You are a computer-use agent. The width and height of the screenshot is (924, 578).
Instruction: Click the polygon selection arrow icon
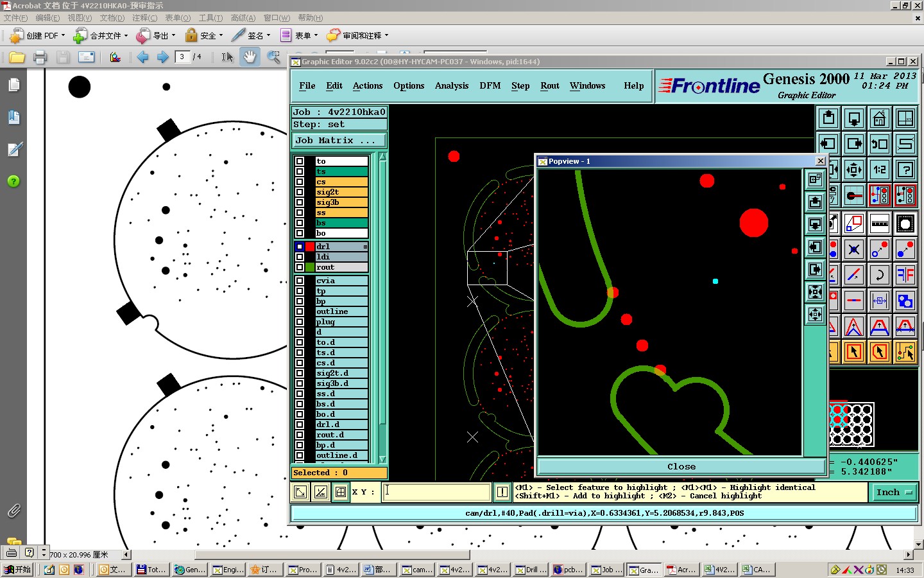point(880,352)
